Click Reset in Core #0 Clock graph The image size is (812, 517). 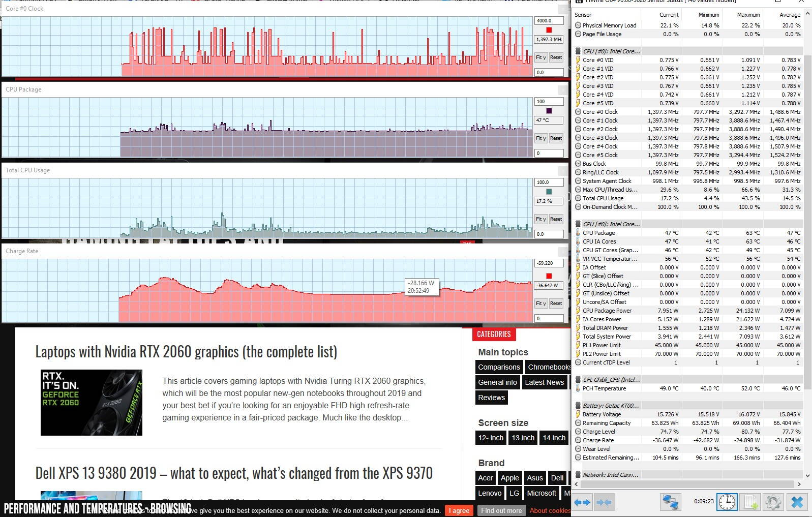pyautogui.click(x=556, y=57)
